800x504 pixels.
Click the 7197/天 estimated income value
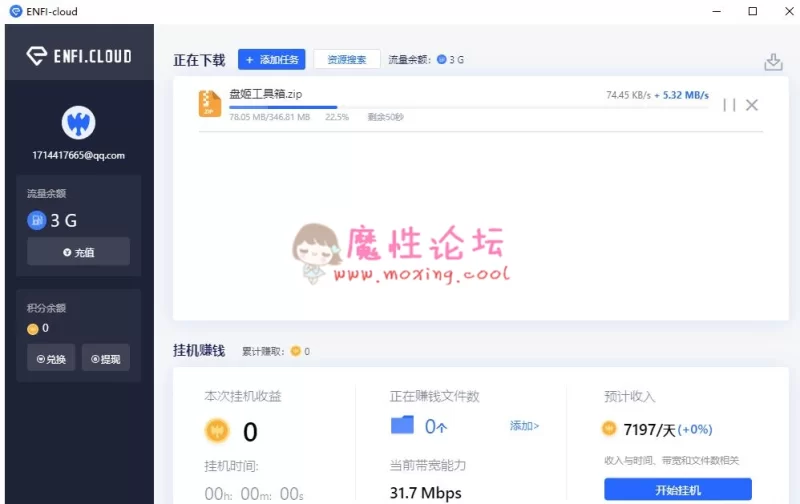649,430
